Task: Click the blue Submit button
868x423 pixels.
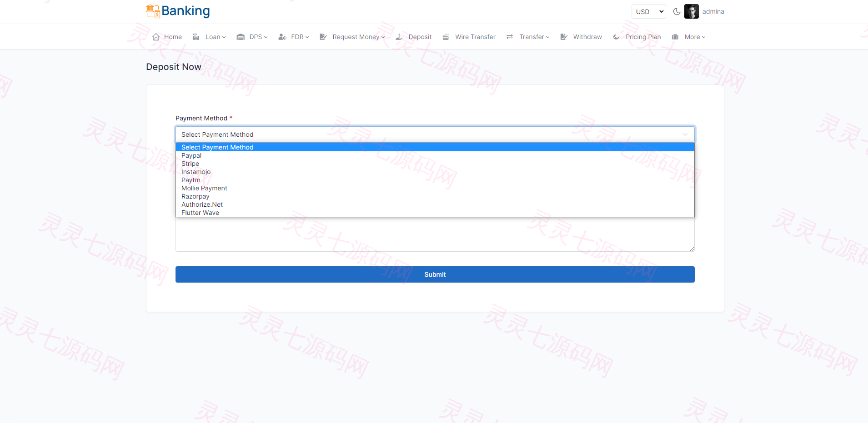Action: pos(435,274)
